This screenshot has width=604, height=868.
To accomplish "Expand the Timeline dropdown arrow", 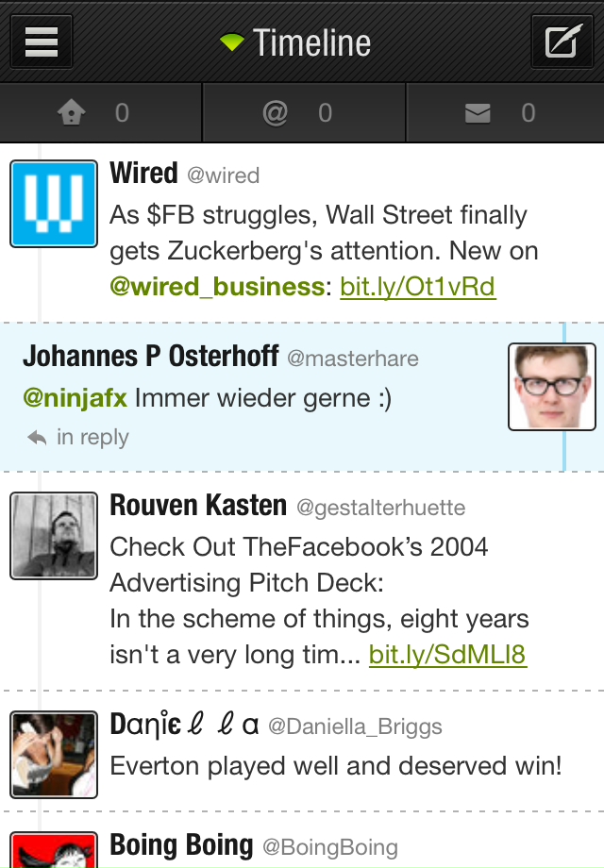I will pyautogui.click(x=232, y=42).
